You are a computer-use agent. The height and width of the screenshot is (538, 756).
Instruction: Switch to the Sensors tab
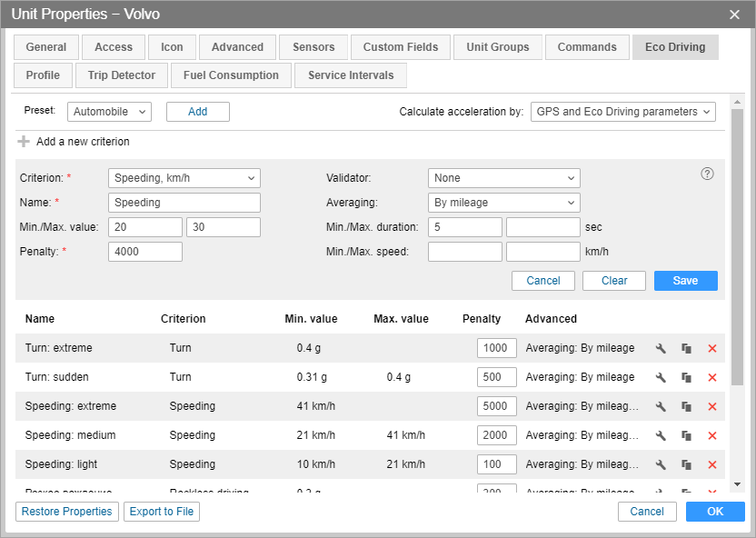pyautogui.click(x=313, y=47)
